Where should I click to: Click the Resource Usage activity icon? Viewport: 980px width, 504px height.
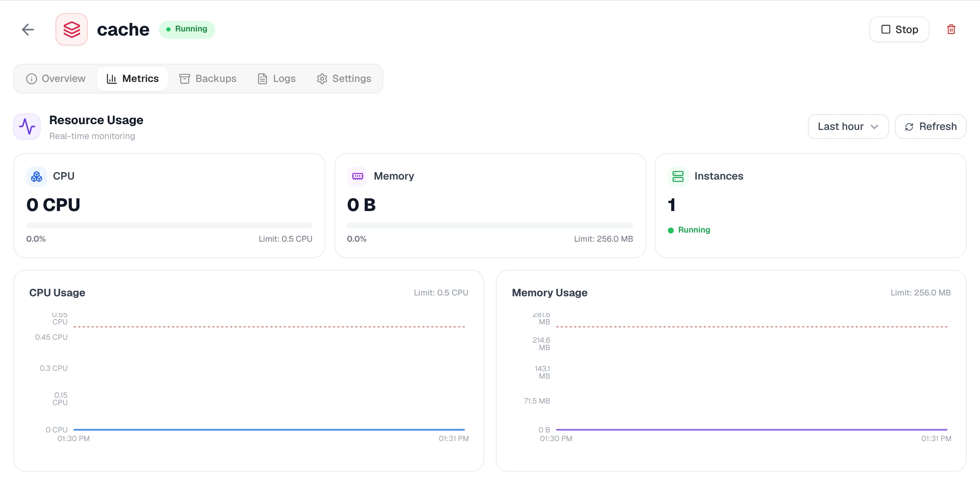pos(27,126)
